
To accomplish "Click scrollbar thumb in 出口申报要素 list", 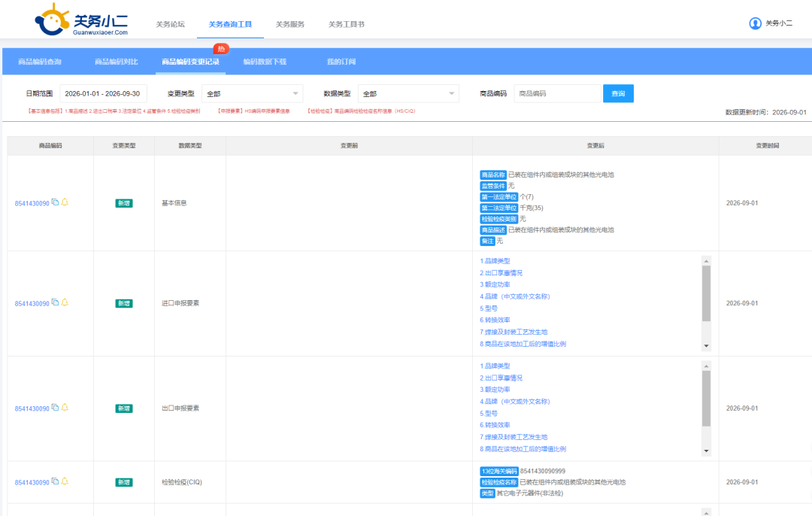I will pyautogui.click(x=706, y=399).
